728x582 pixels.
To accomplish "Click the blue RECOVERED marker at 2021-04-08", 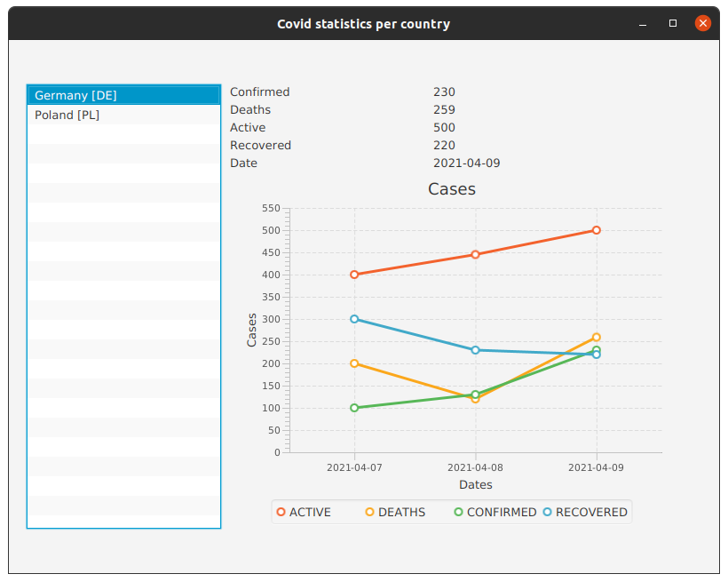I will (475, 350).
